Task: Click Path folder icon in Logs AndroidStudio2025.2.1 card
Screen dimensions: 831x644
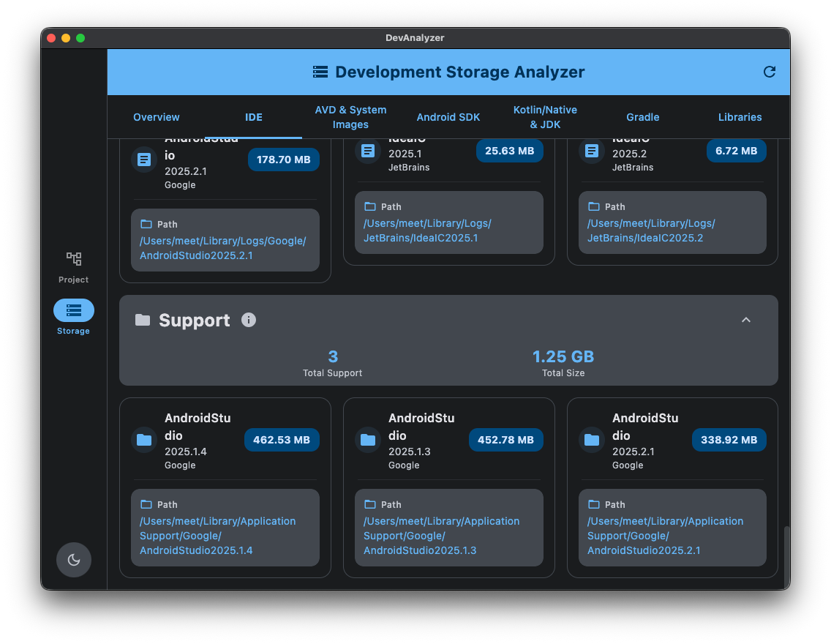Action: (x=146, y=224)
